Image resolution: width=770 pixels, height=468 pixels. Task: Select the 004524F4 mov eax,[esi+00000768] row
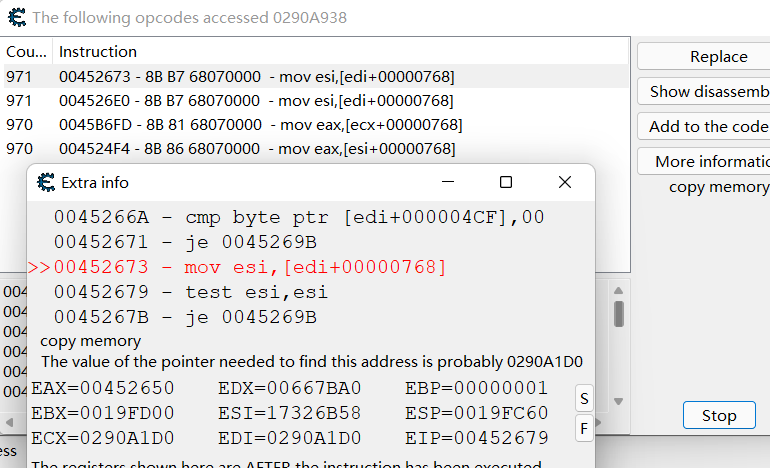pyautogui.click(x=256, y=149)
